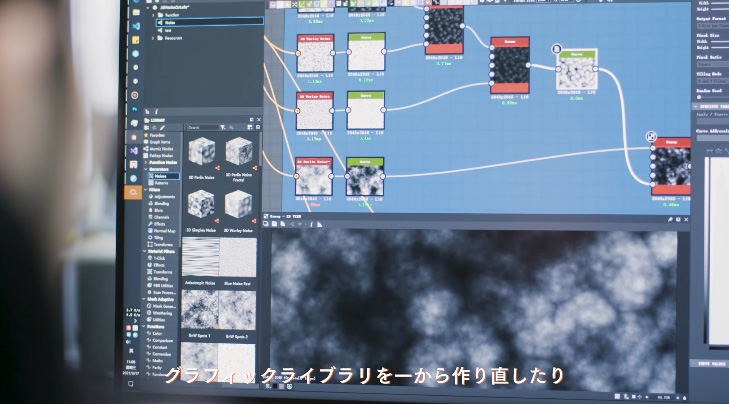729x404 pixels.
Task: Click the lock icon at 2D view bottom right
Action: click(684, 397)
